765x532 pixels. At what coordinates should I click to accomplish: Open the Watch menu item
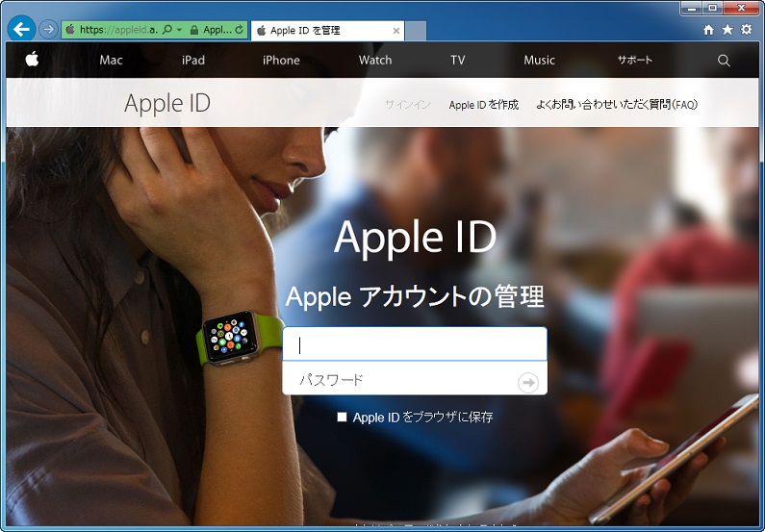point(375,60)
